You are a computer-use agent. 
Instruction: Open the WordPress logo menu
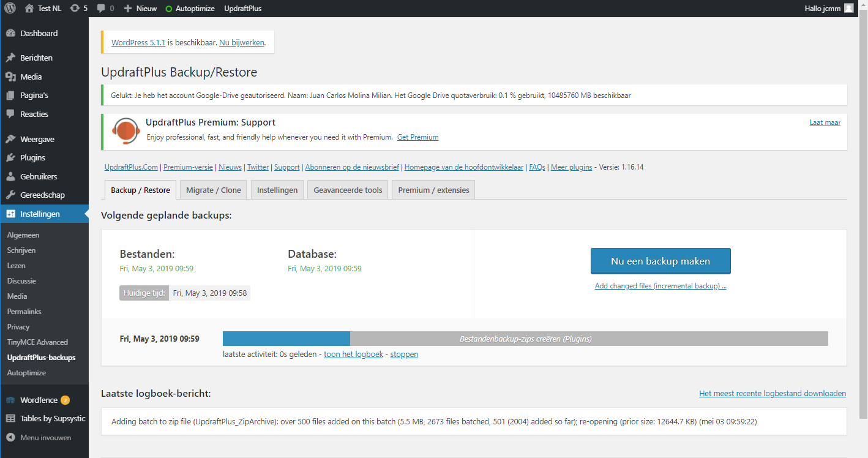10,9
